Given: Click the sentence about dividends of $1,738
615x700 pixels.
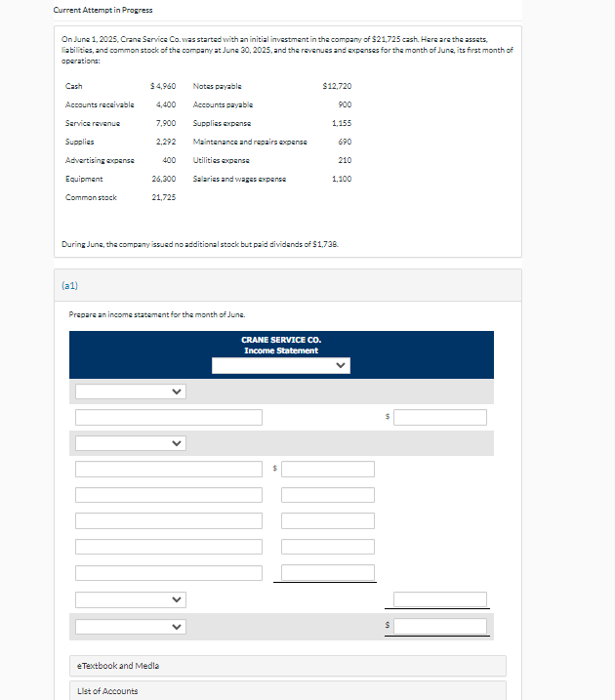Looking at the screenshot, I should coord(200,244).
